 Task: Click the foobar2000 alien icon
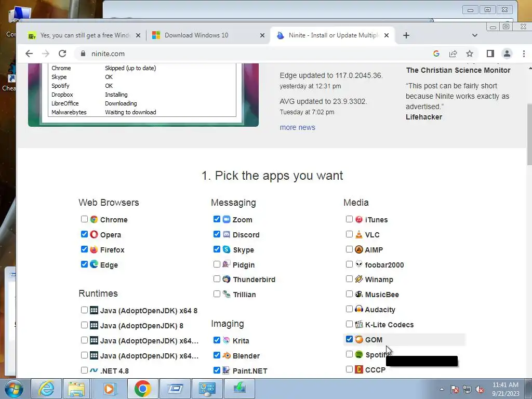tap(359, 264)
